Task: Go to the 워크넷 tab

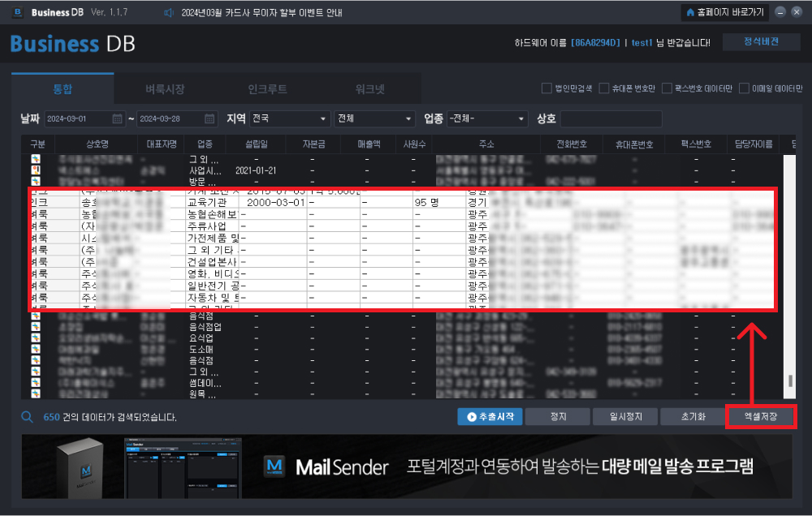Action: click(369, 89)
